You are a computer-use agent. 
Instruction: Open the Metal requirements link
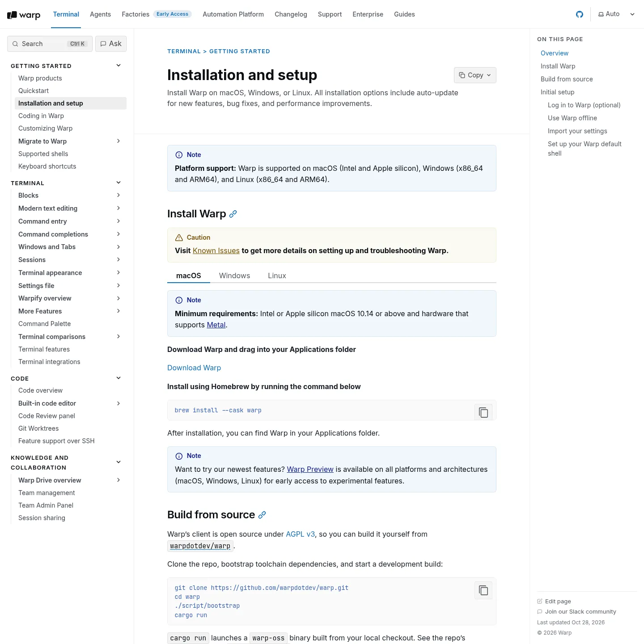[x=216, y=325]
